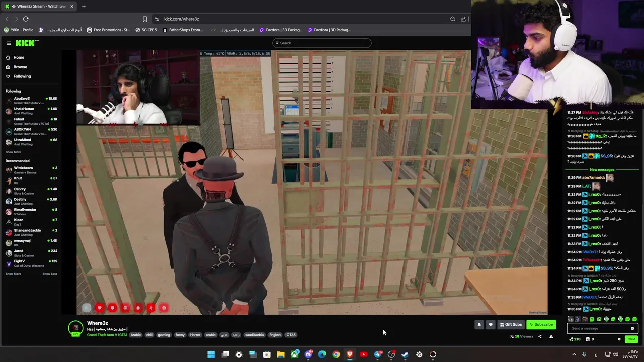Image resolution: width=644 pixels, height=362 pixels.
Task: Open 5G CPE 5 bookmark
Action: coord(146,30)
